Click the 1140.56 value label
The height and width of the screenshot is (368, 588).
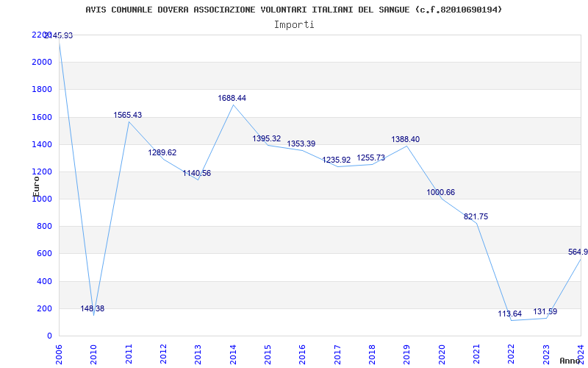[x=197, y=174]
